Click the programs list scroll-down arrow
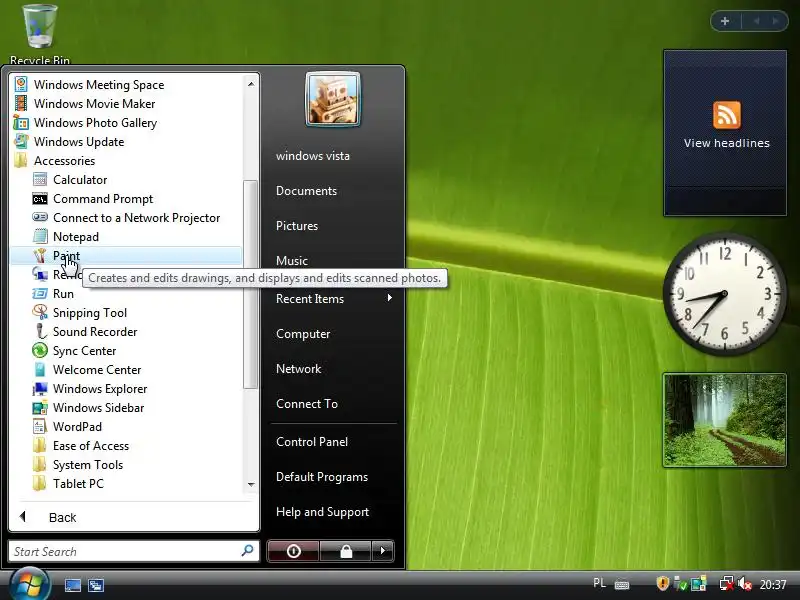The height and width of the screenshot is (600, 800). click(251, 485)
